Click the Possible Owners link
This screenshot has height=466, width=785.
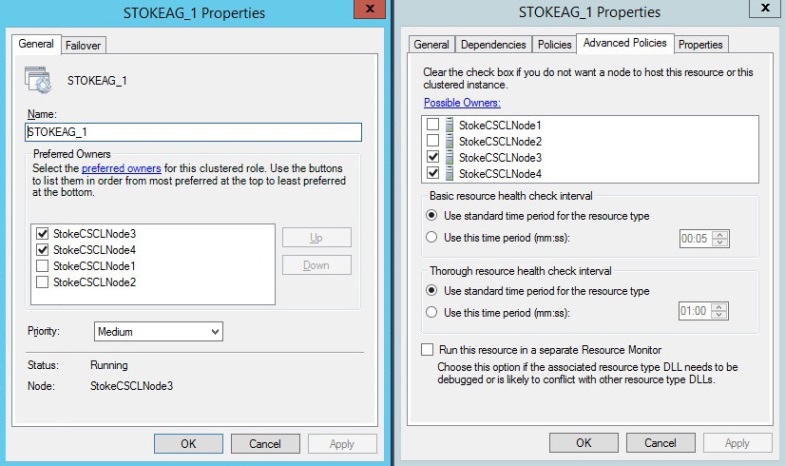[x=462, y=103]
